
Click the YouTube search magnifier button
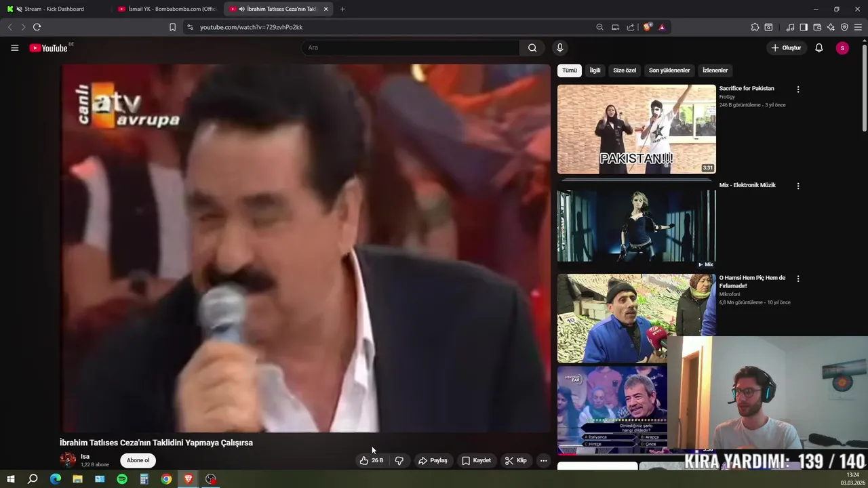point(532,47)
